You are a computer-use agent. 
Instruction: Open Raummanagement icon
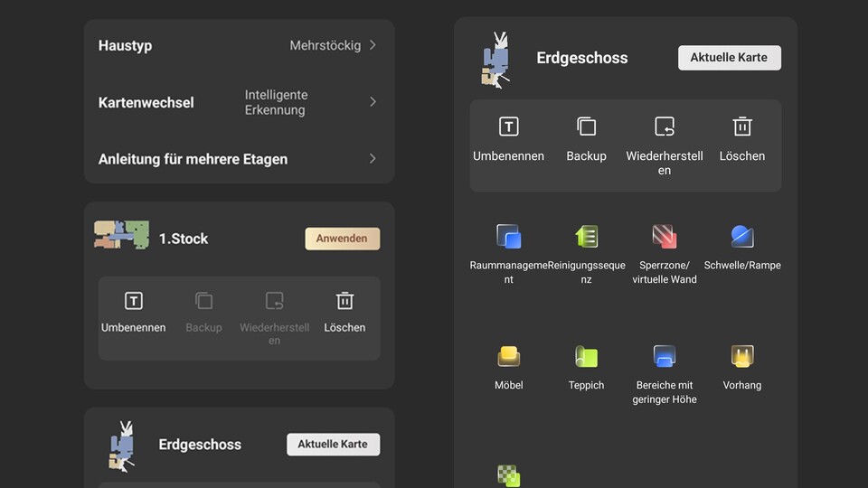tap(508, 237)
